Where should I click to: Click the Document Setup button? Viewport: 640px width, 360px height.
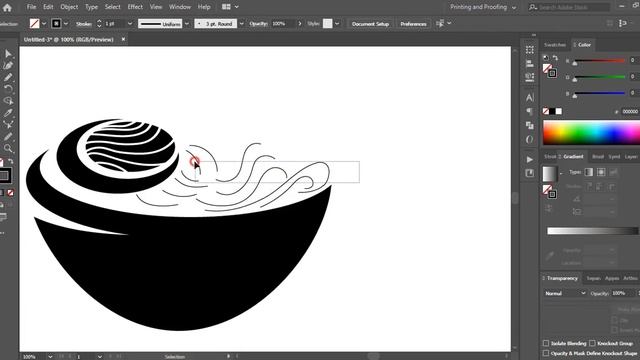[x=370, y=24]
